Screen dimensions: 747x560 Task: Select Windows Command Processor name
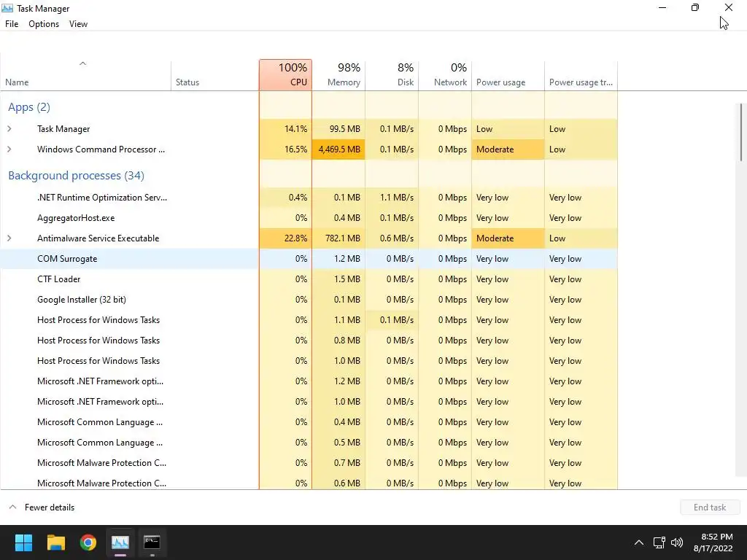click(101, 149)
